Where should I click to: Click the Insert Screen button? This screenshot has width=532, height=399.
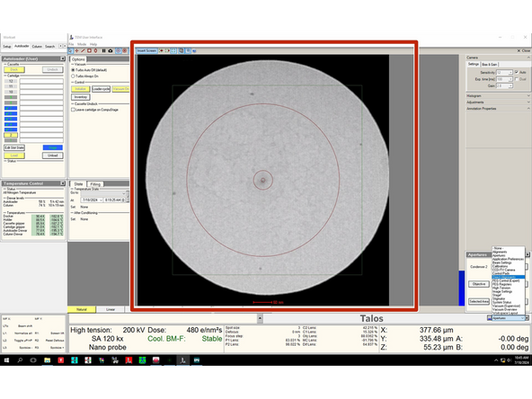pos(146,50)
